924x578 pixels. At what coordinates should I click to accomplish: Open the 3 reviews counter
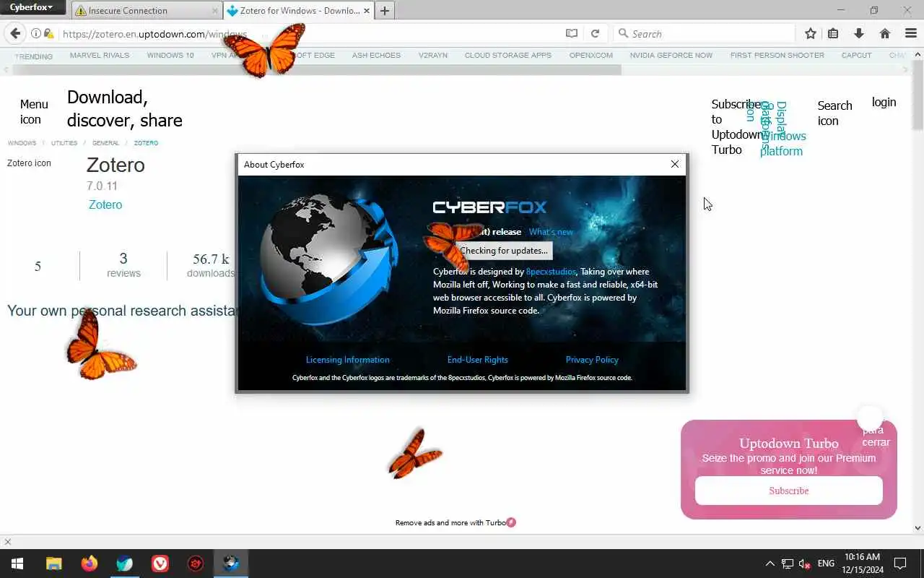pyautogui.click(x=123, y=265)
